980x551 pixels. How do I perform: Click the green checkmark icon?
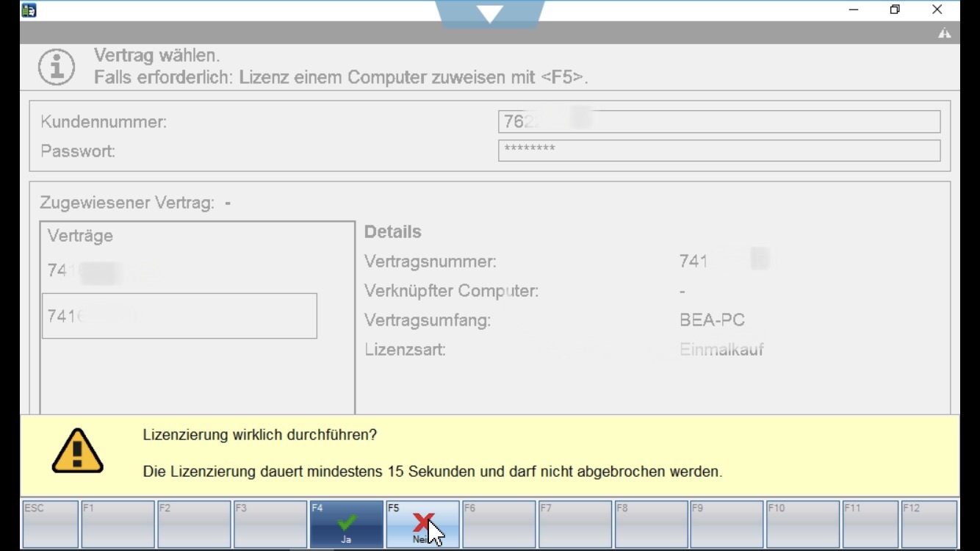click(x=346, y=521)
